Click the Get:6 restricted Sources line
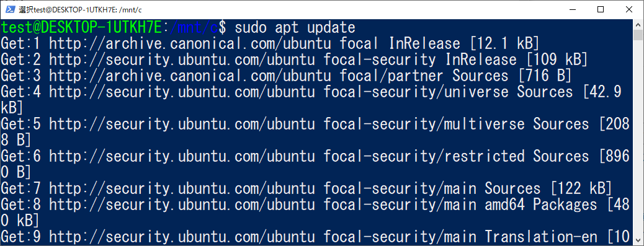Image resolution: width=644 pixels, height=246 pixels. coord(315,164)
